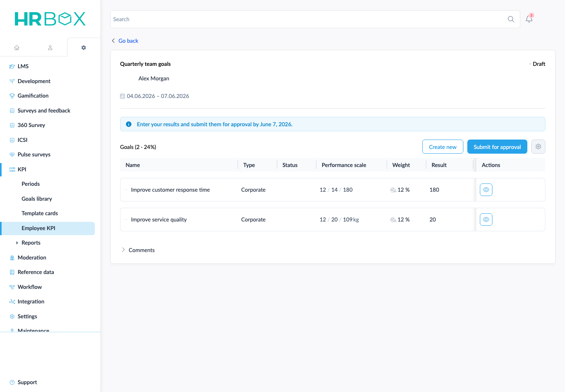The image size is (565, 392).
Task: Open the Moderation section
Action: [32, 258]
